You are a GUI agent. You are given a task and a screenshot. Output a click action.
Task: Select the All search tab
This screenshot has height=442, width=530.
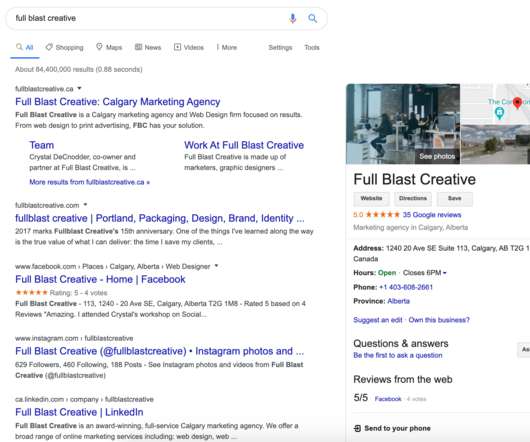click(x=25, y=47)
